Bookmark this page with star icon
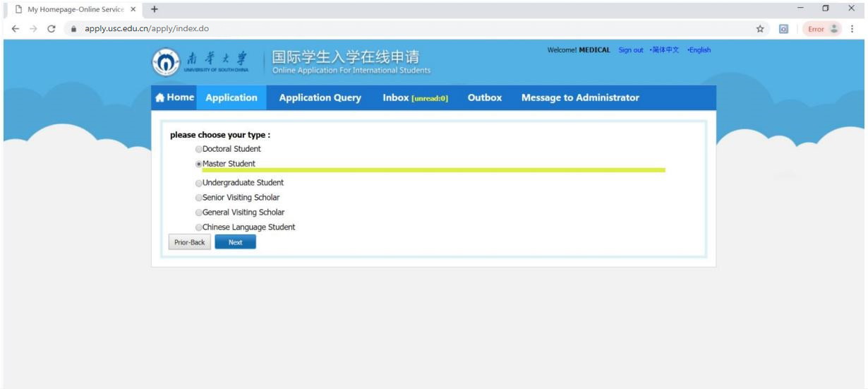The height and width of the screenshot is (389, 868). [x=761, y=29]
